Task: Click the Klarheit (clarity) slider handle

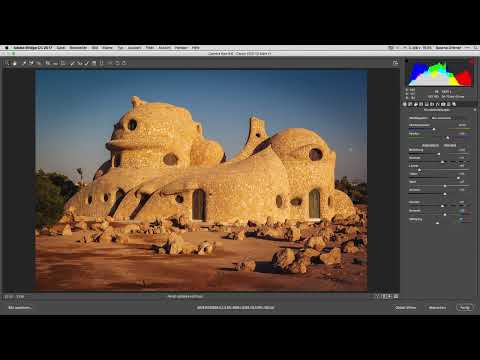Action: click(442, 206)
